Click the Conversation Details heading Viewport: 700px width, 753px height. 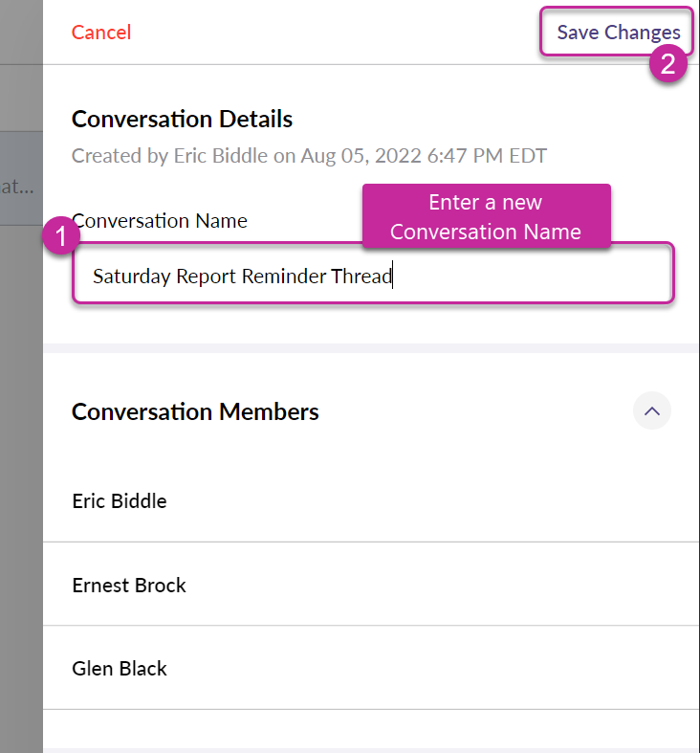click(x=182, y=120)
